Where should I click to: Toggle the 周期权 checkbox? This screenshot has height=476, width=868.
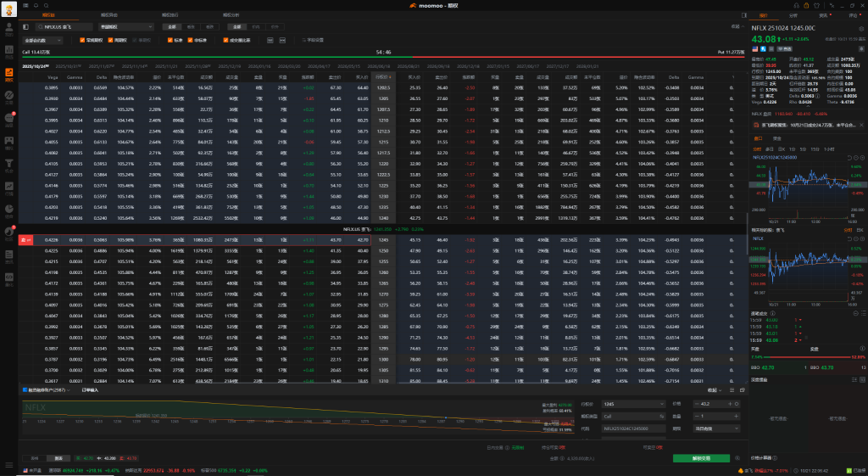click(112, 40)
